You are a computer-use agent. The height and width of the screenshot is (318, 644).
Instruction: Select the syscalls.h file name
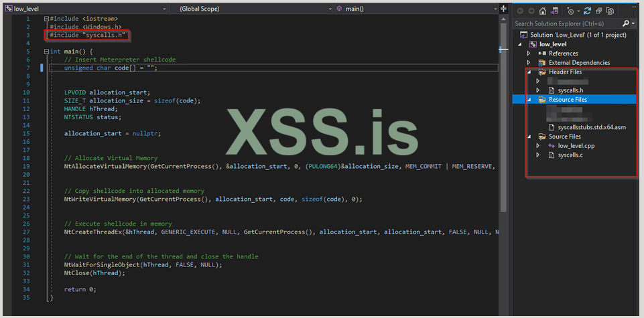pyautogui.click(x=570, y=90)
